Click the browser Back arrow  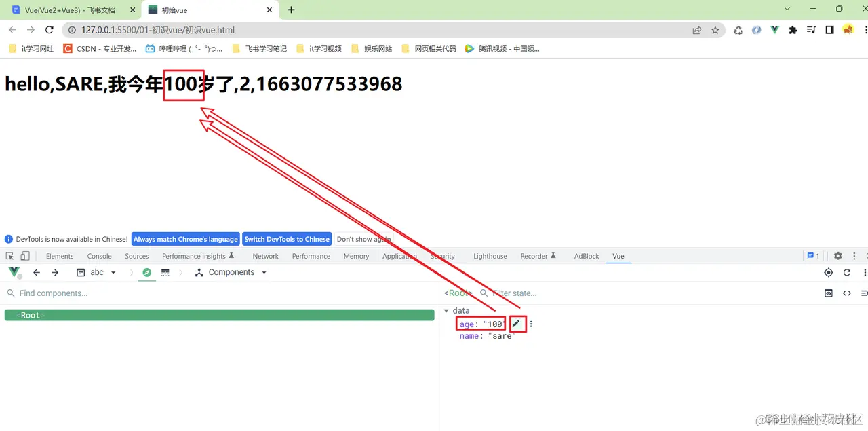click(x=12, y=30)
